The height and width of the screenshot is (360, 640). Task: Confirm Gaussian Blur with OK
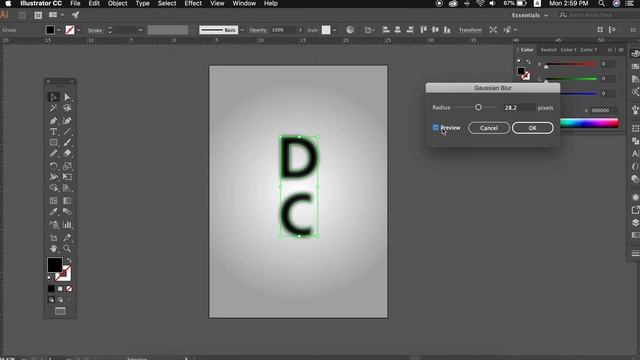pos(533,128)
